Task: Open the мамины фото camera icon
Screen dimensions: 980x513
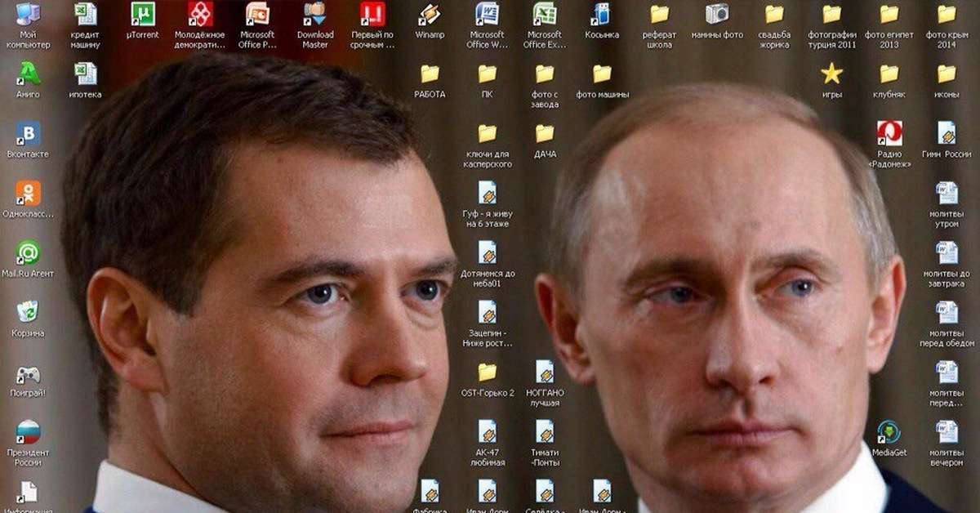Action: 716,15
